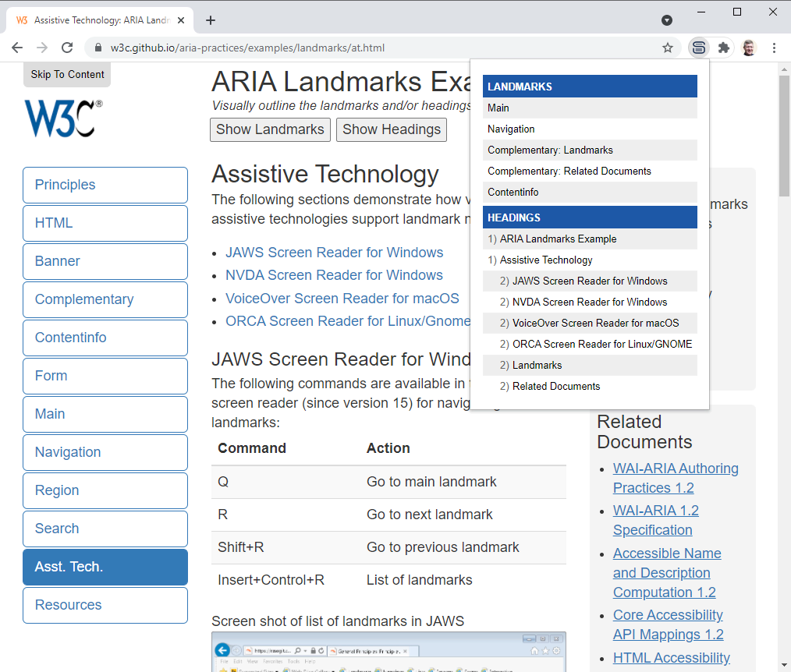Toggle Show Headings outlines
Screen dimensions: 791x672
(392, 129)
